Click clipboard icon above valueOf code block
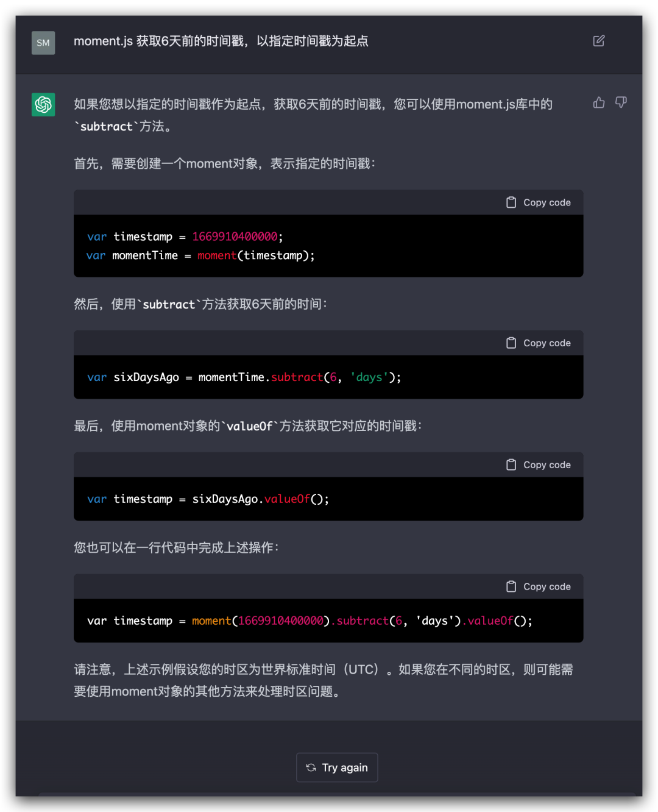 tap(511, 465)
